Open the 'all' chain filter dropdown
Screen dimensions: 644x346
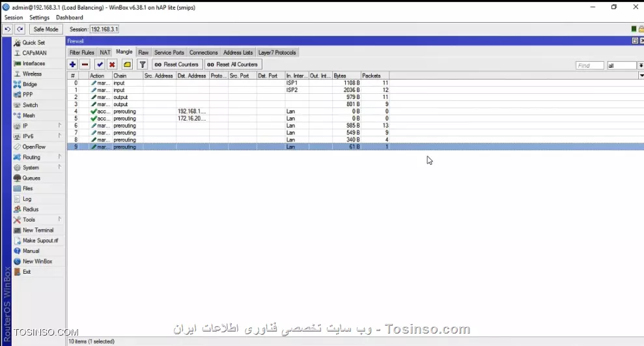pos(641,66)
